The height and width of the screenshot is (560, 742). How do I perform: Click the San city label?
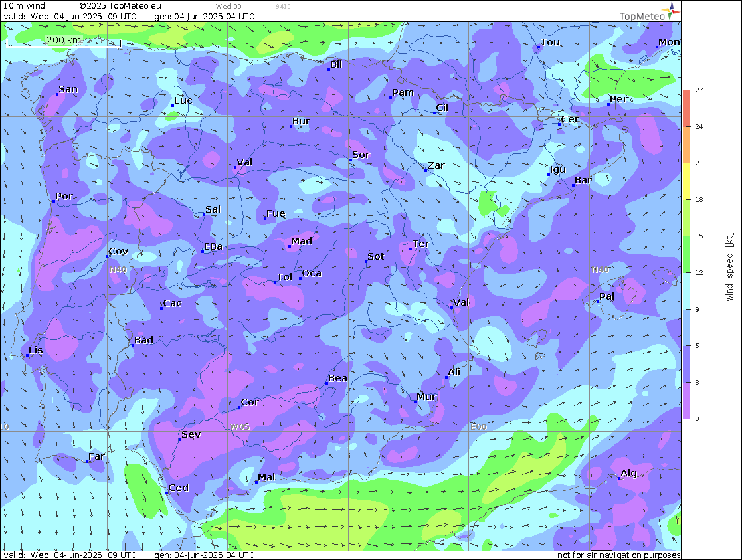point(68,89)
